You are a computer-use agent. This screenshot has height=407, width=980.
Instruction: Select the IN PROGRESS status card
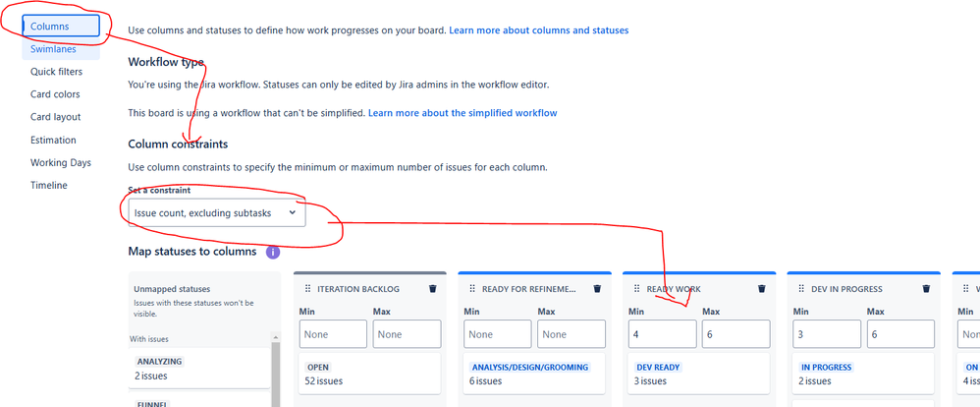[x=864, y=374]
